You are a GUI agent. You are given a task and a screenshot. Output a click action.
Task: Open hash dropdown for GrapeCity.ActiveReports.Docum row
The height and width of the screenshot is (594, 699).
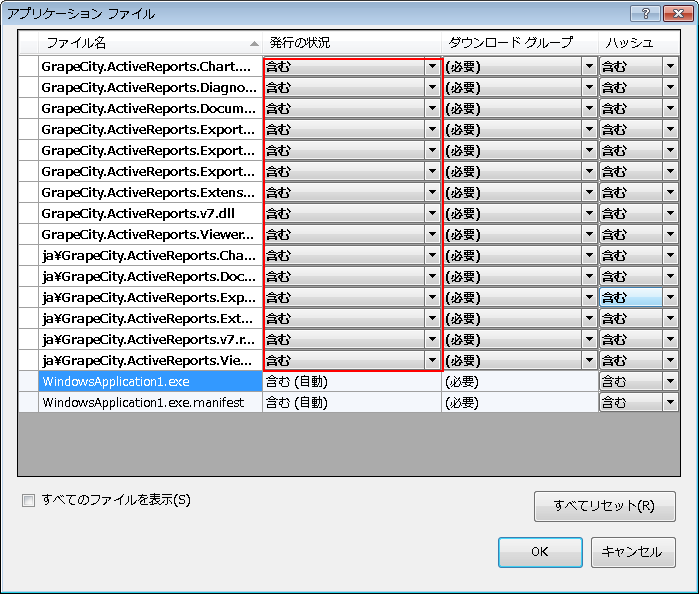pyautogui.click(x=670, y=109)
